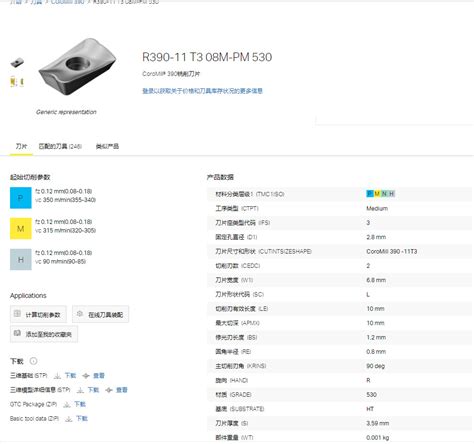Click 查看 link for 三维基础 (STP)
Viewport: 474px width, 444px height.
(x=99, y=376)
